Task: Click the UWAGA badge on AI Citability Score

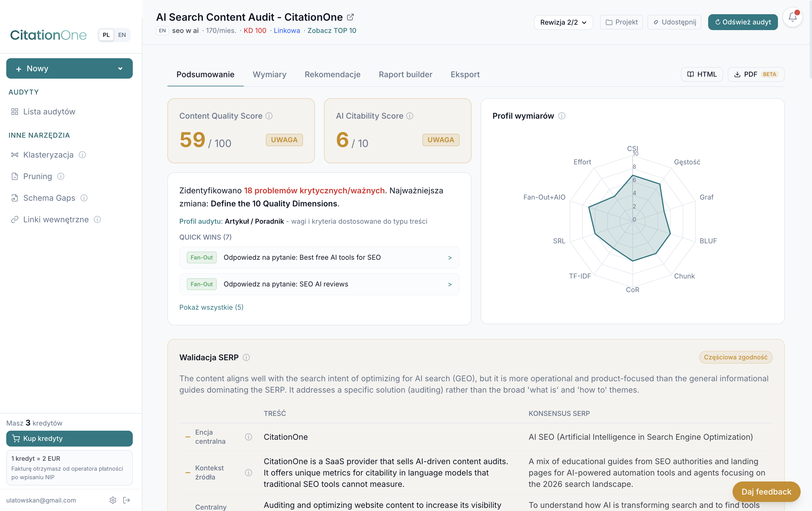Action: (x=441, y=140)
